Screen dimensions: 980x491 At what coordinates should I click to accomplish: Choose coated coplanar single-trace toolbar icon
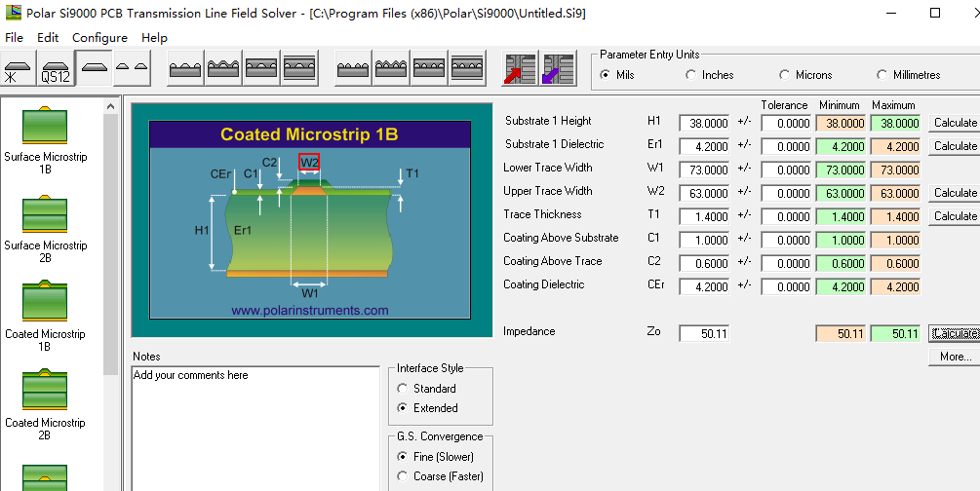pyautogui.click(x=223, y=68)
